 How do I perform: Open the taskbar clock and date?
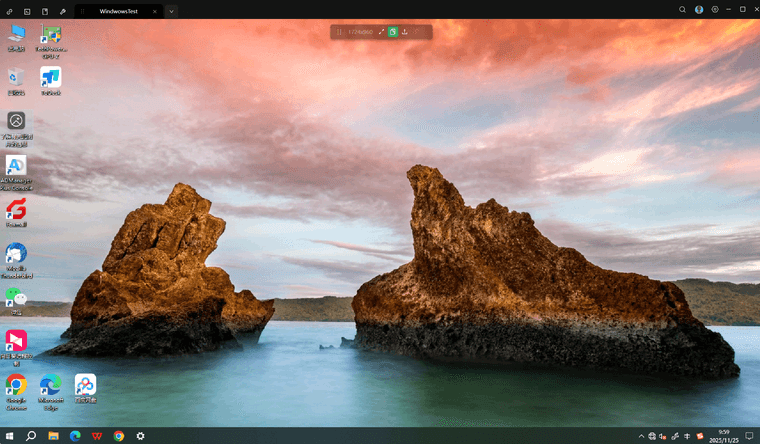pos(724,436)
